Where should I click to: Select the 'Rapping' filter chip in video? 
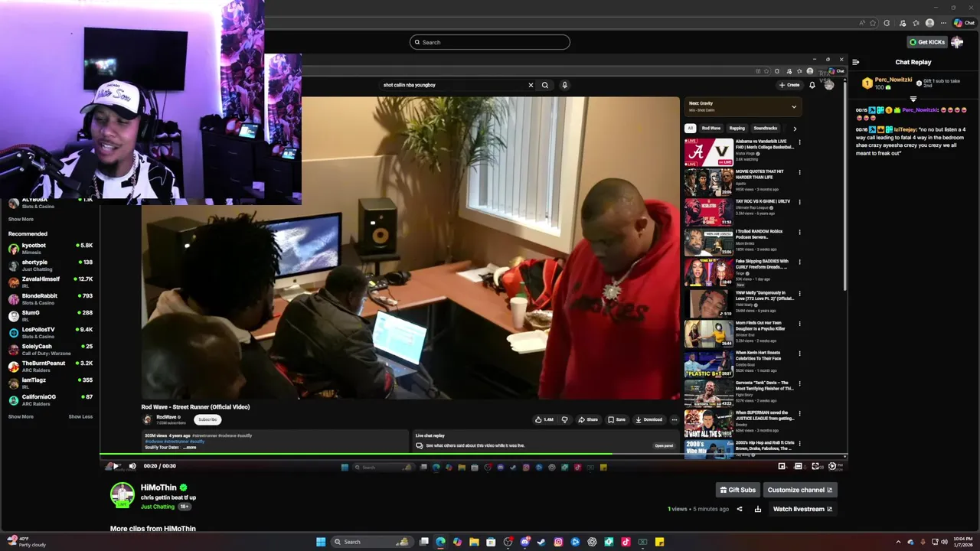(x=737, y=129)
